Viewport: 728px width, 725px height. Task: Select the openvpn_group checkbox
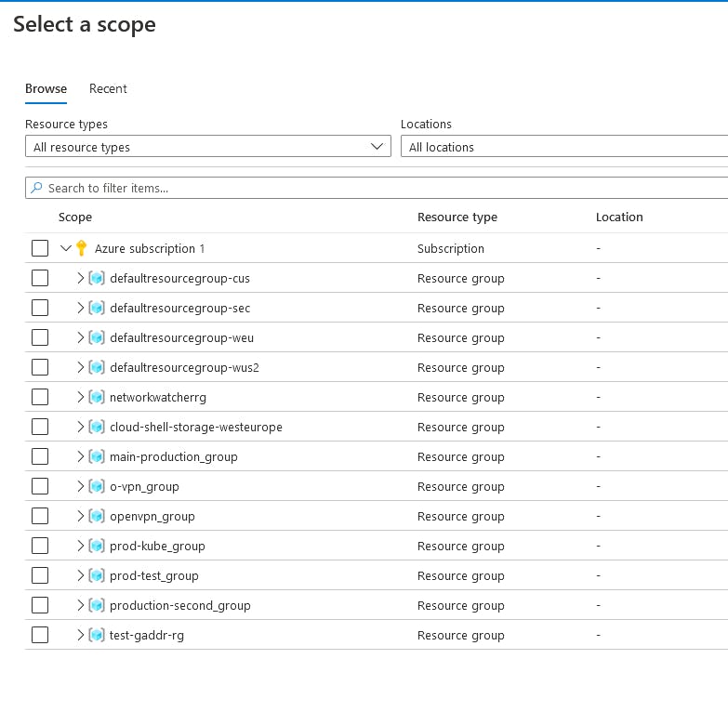(x=40, y=515)
